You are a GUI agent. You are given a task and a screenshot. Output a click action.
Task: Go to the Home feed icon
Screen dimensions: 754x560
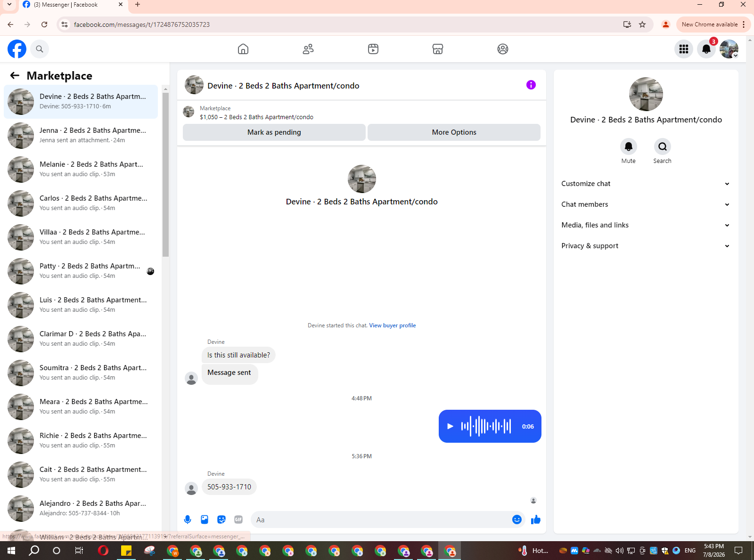coord(243,49)
